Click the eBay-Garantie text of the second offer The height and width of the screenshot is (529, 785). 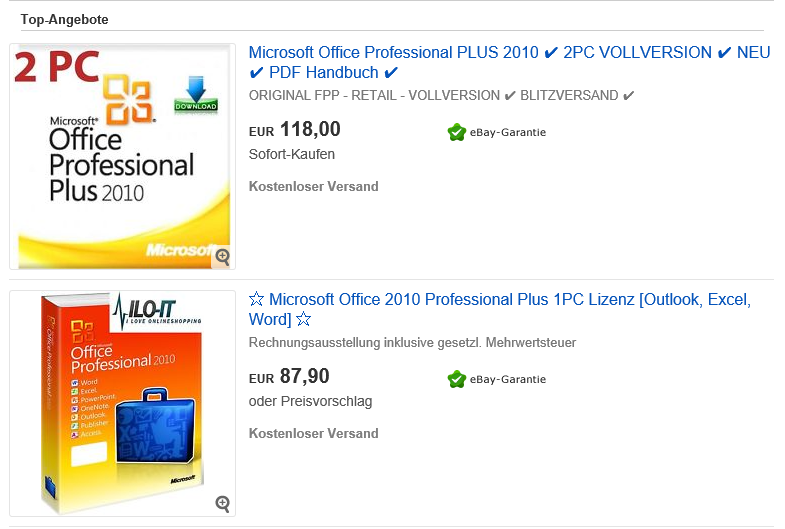508,379
